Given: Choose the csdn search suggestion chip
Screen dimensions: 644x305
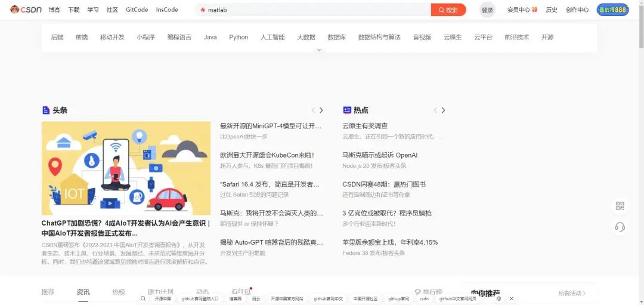Looking at the screenshot, I should tap(424, 299).
